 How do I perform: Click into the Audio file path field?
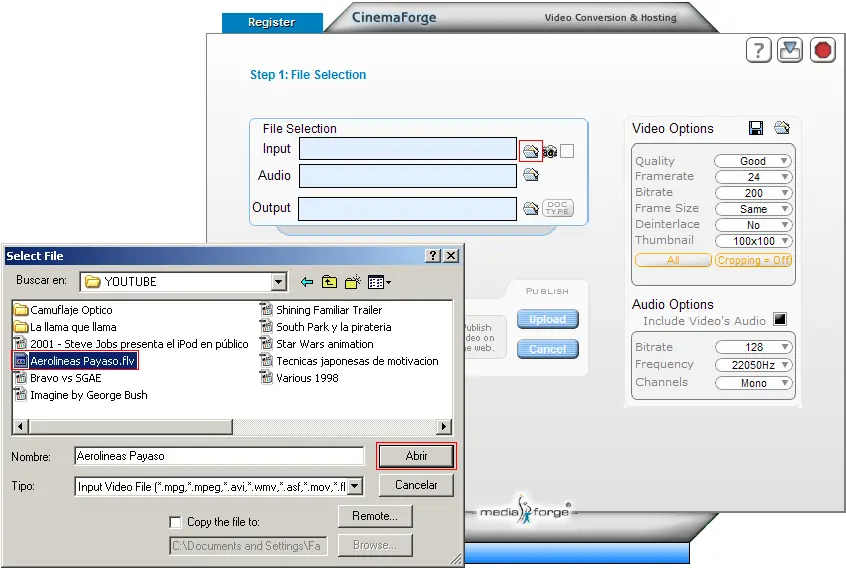tap(408, 176)
